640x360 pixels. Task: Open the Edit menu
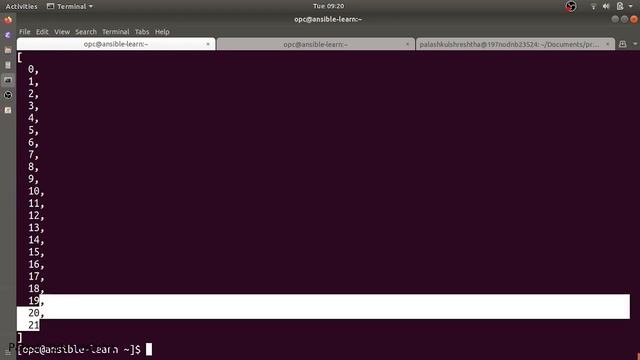click(42, 31)
